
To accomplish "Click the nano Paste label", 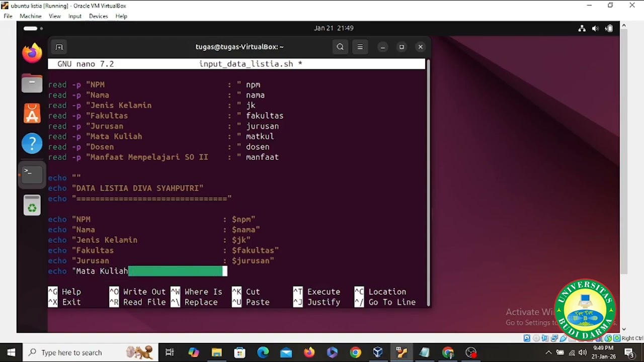I will pyautogui.click(x=258, y=302).
